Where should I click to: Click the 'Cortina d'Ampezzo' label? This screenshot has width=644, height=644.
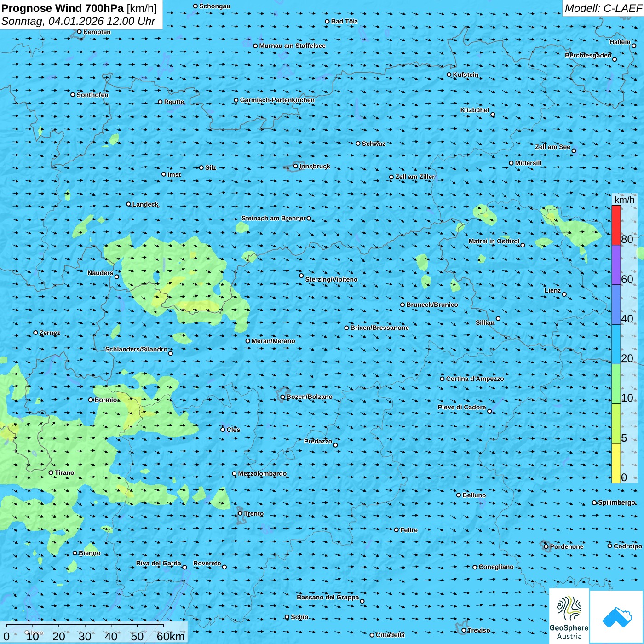tap(475, 379)
